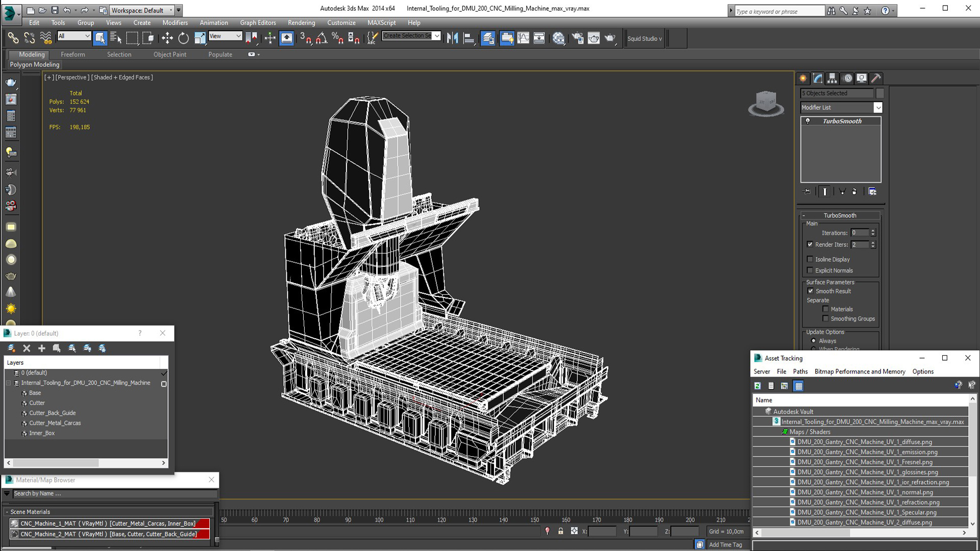Open the Modifier List dropdown

pos(877,108)
